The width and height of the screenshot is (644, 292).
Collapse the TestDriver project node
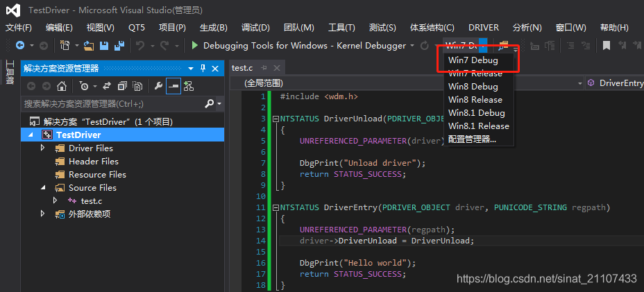click(x=31, y=135)
